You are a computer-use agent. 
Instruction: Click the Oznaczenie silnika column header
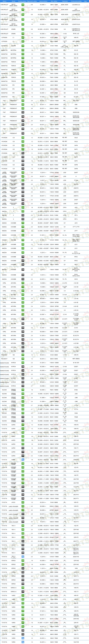(x=76, y=1)
